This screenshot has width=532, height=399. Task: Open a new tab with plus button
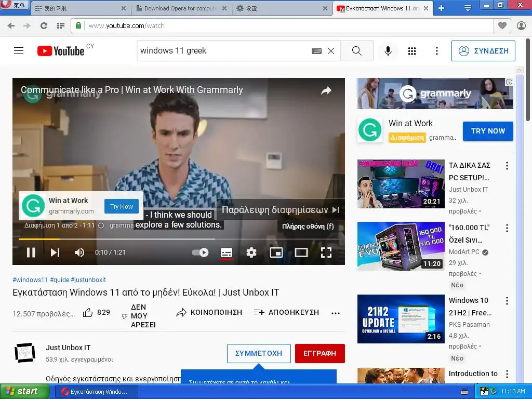coord(441,8)
